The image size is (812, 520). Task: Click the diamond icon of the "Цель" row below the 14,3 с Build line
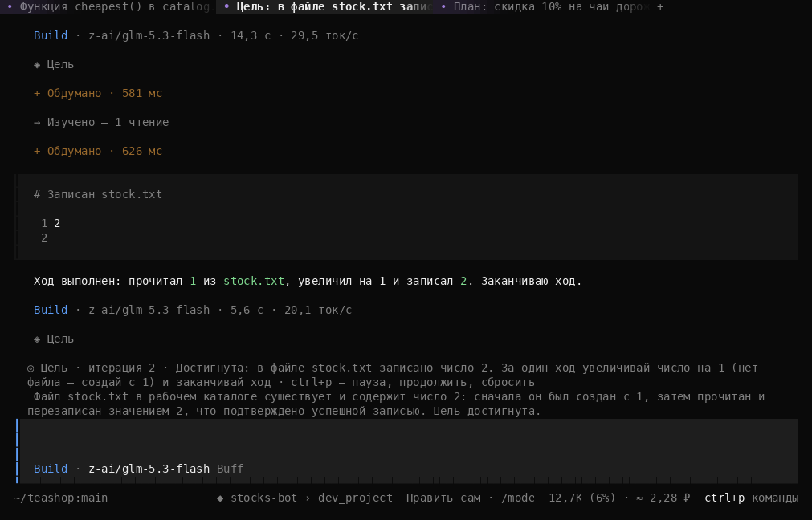click(37, 65)
